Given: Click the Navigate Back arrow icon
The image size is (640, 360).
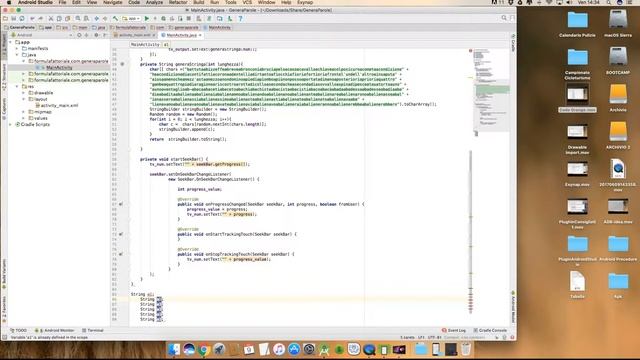Looking at the screenshot, I should [97, 18].
